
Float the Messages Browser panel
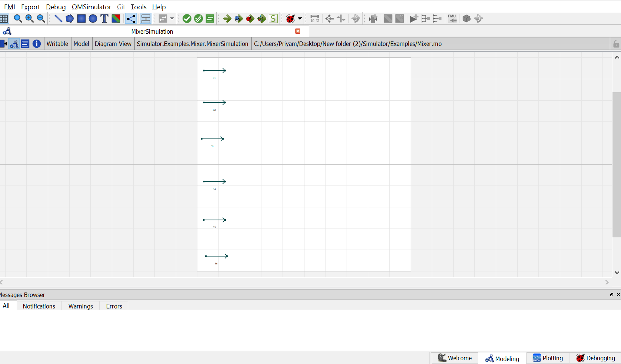point(612,294)
